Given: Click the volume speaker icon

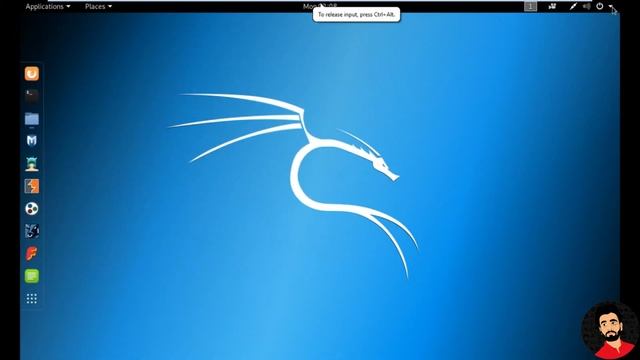Looking at the screenshot, I should pos(587,6).
